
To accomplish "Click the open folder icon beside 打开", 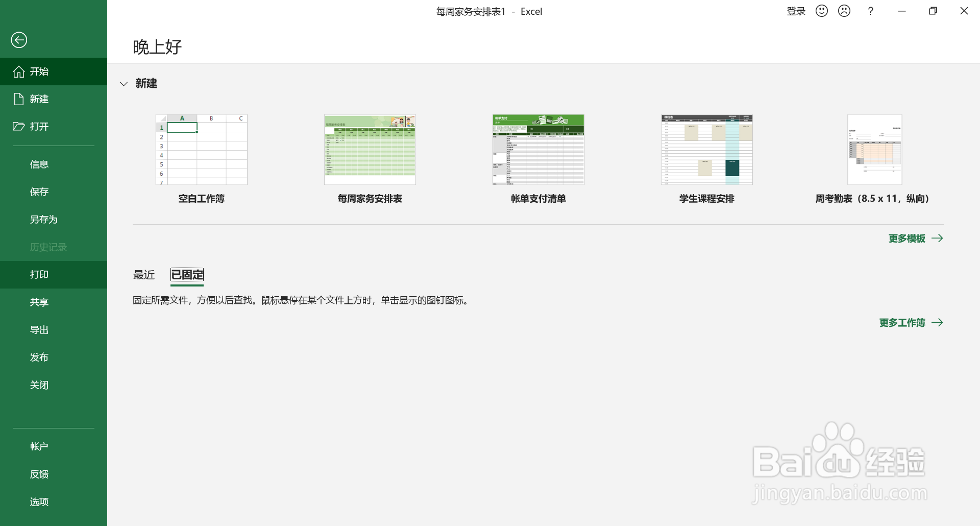I will tap(19, 127).
